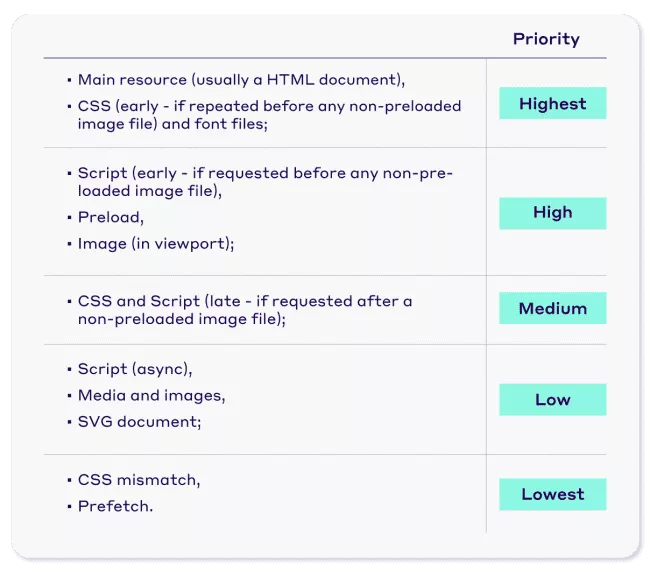Viewport: 650px width, 577px height.
Task: Select the CSS mismatch list item
Action: click(138, 480)
